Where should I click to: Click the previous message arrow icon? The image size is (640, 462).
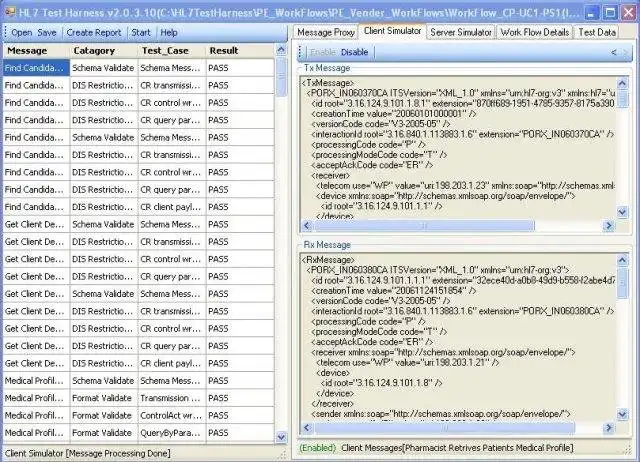(x=613, y=52)
